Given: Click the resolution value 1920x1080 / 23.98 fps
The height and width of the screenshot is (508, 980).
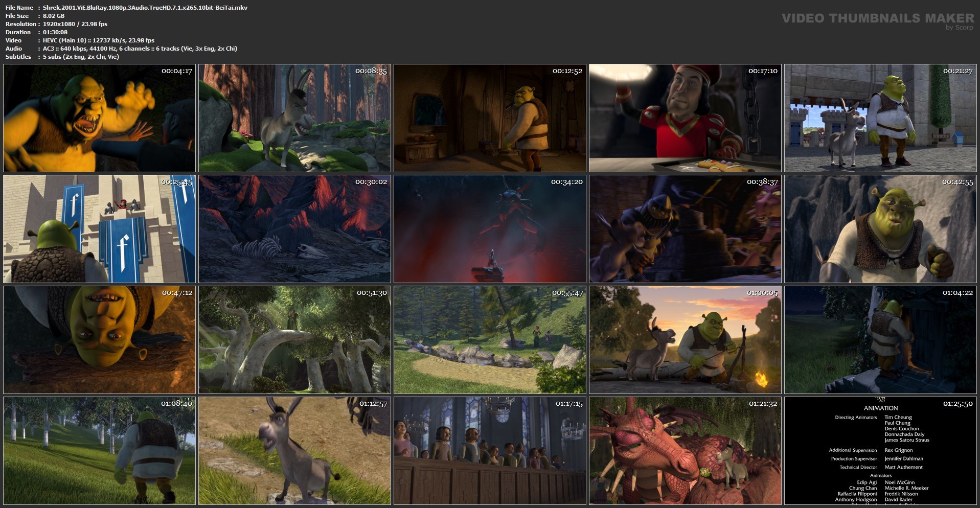Looking at the screenshot, I should (75, 24).
